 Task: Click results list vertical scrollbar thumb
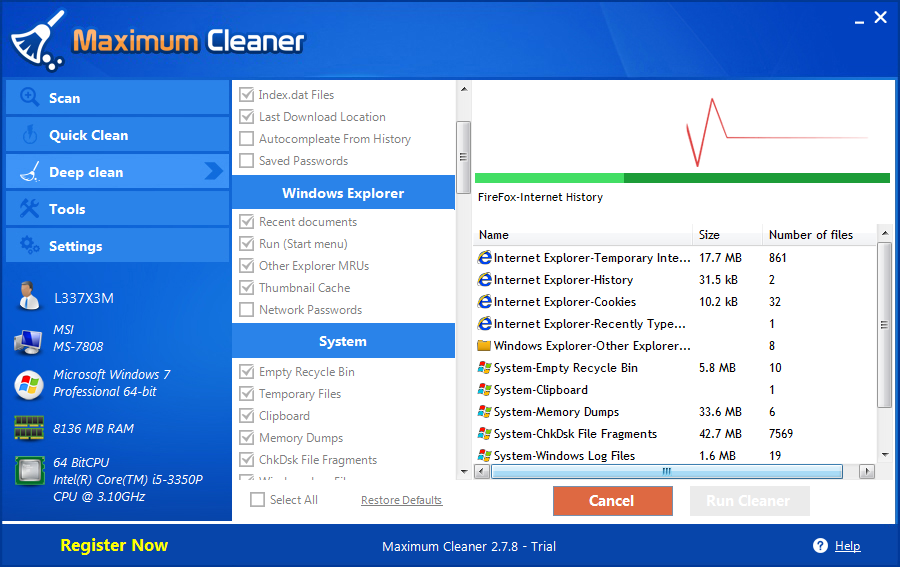point(885,325)
